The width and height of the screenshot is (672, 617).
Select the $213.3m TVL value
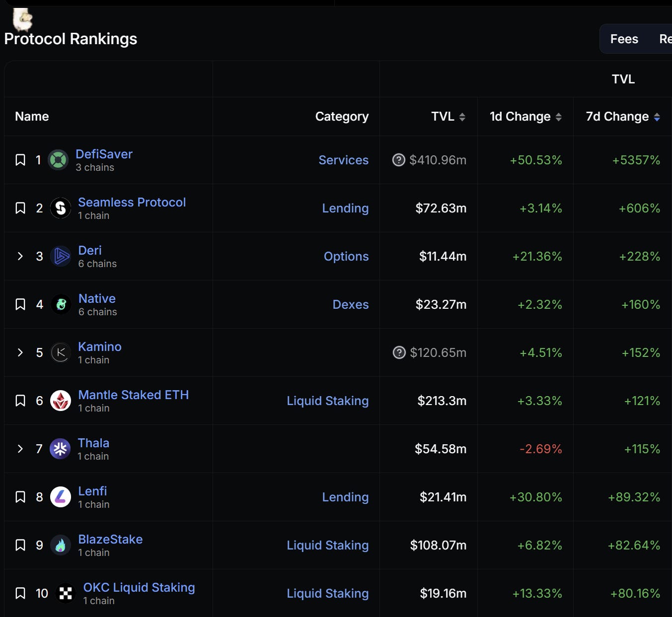(442, 401)
